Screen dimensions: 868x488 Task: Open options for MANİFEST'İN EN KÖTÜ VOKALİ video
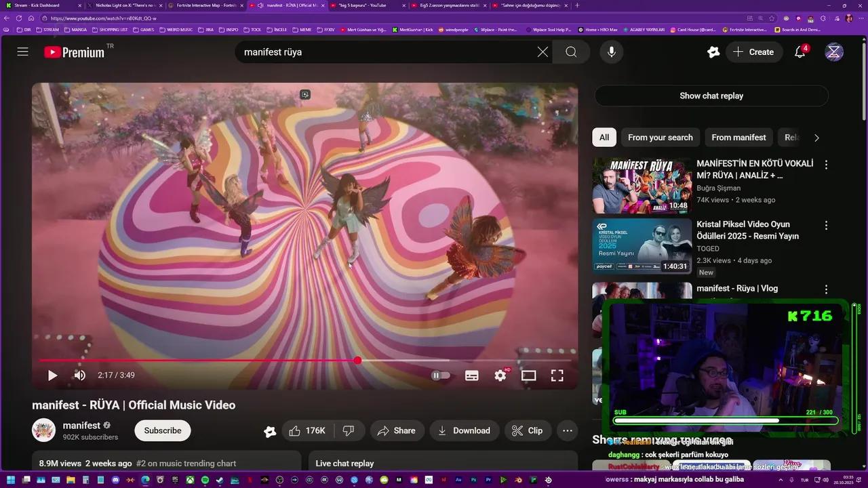[826, 165]
